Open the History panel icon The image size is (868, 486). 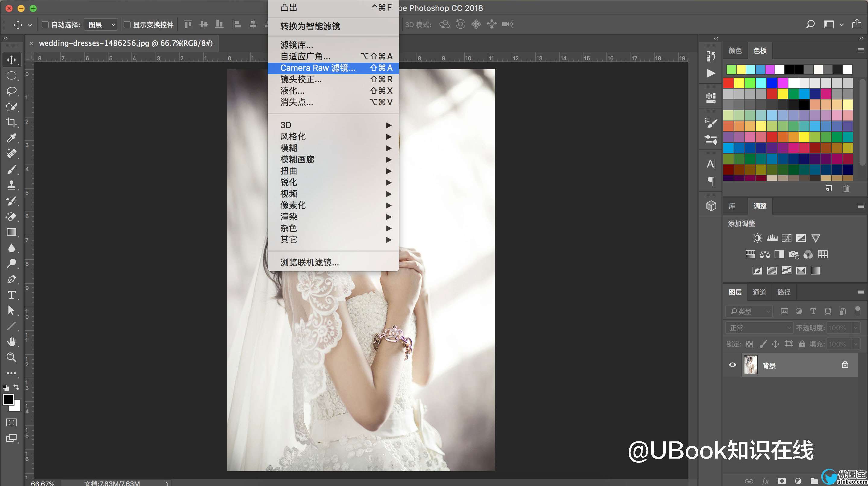[711, 56]
